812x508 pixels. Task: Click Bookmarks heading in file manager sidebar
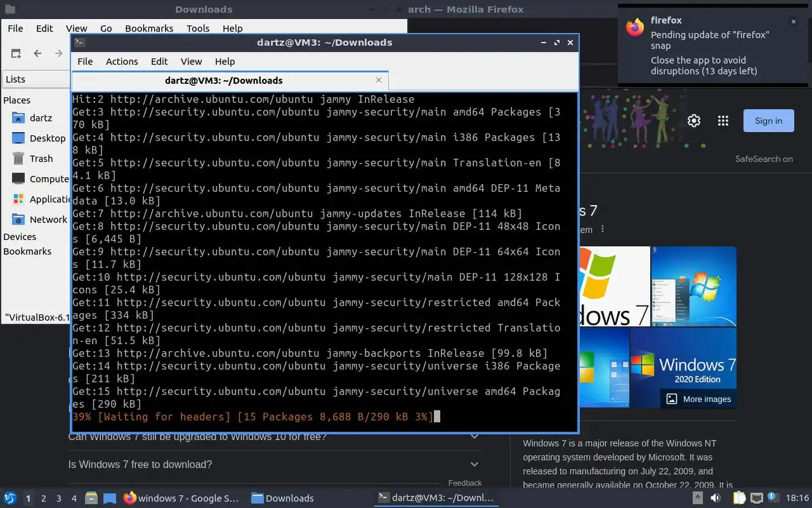(27, 251)
